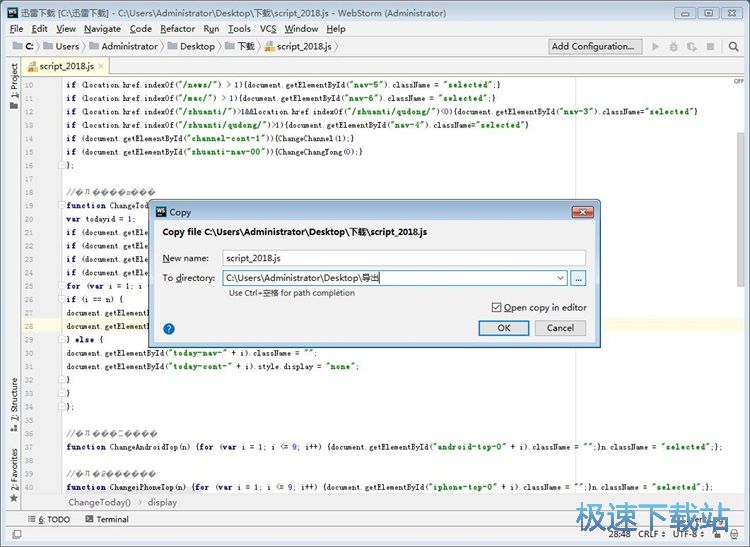This screenshot has width=750, height=547.
Task: Collapse the fold marker at line 29
Action: 62,339
